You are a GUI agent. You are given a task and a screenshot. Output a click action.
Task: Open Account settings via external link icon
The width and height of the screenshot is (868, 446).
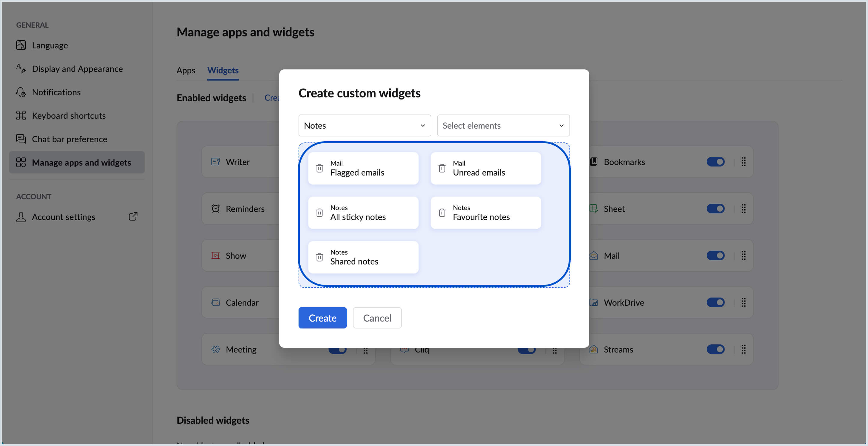coord(133,216)
